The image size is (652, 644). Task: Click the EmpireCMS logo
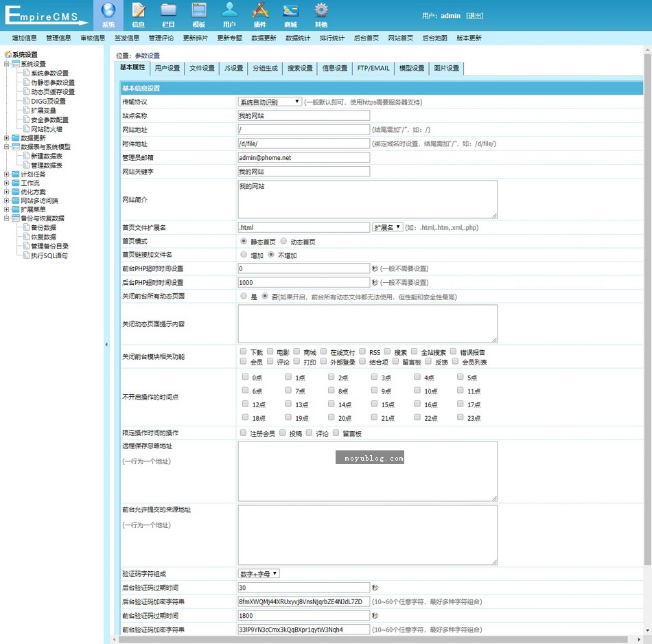[47, 15]
